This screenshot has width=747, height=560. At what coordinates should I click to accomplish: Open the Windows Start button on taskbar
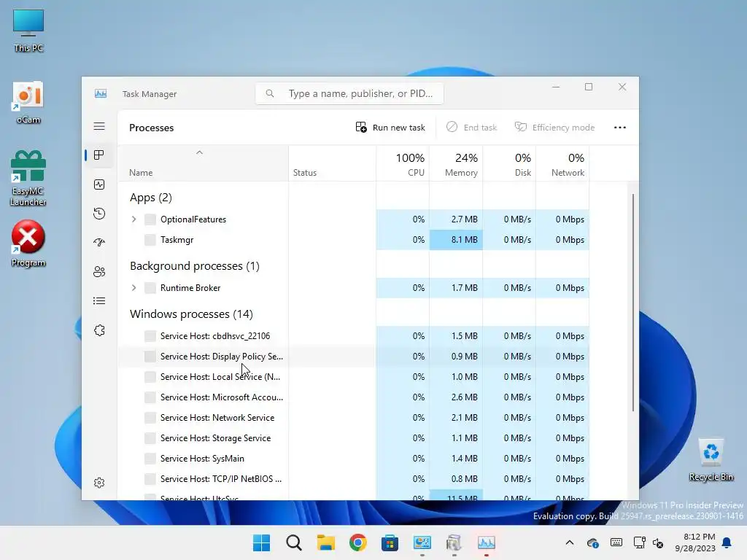[x=261, y=542]
